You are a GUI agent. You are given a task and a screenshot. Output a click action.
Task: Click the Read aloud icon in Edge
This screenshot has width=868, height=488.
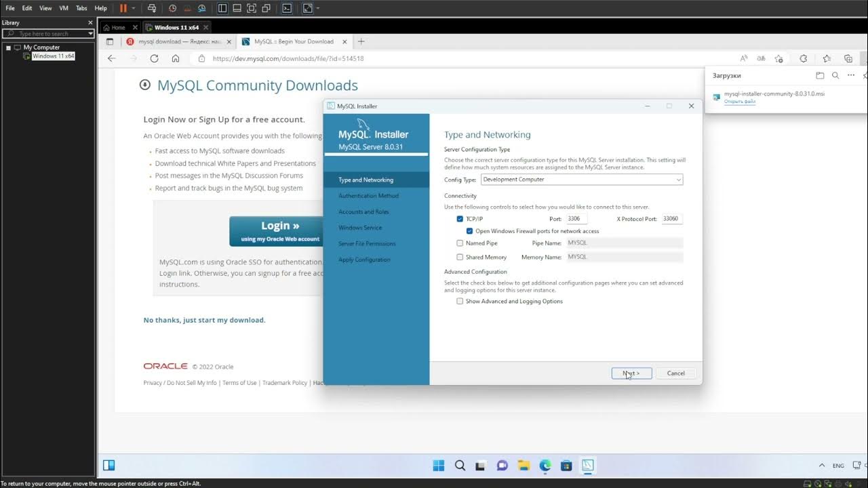pos(744,58)
